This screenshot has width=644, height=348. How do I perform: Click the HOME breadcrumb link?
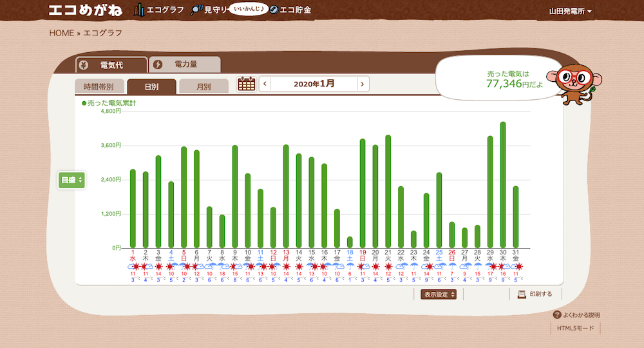[62, 33]
